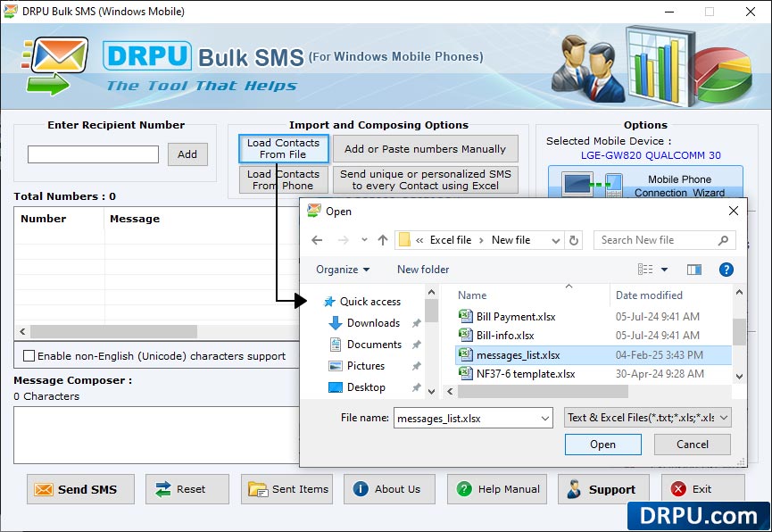The image size is (772, 532).
Task: Click the Support person icon
Action: (574, 488)
